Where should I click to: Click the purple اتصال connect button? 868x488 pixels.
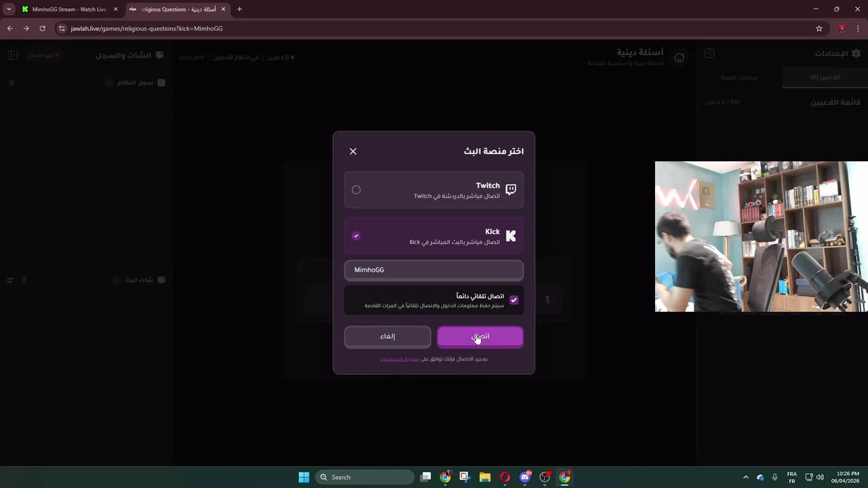click(480, 336)
